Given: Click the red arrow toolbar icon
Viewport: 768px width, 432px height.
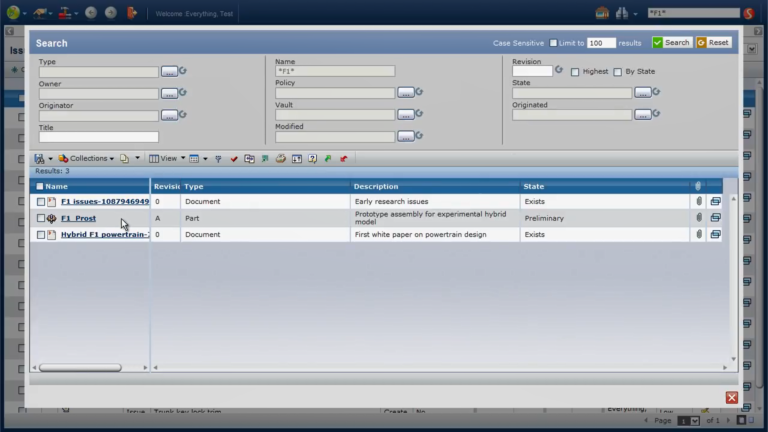Looking at the screenshot, I should 344,159.
